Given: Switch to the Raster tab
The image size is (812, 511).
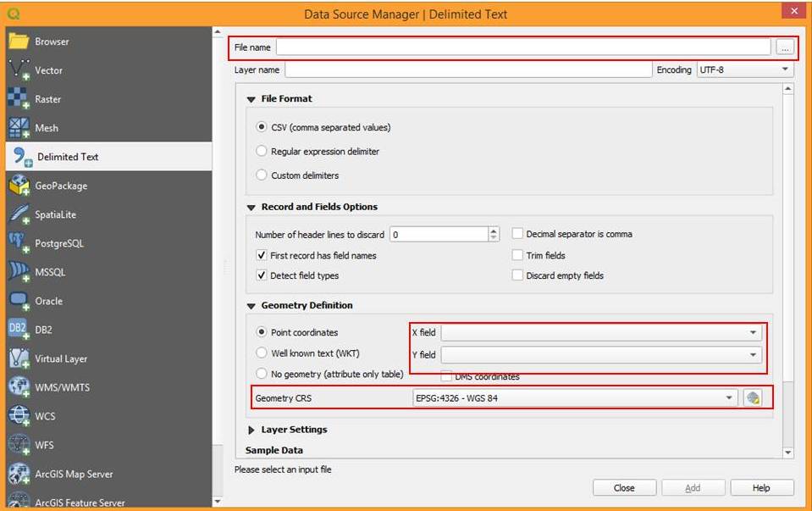Looking at the screenshot, I should pos(108,98).
